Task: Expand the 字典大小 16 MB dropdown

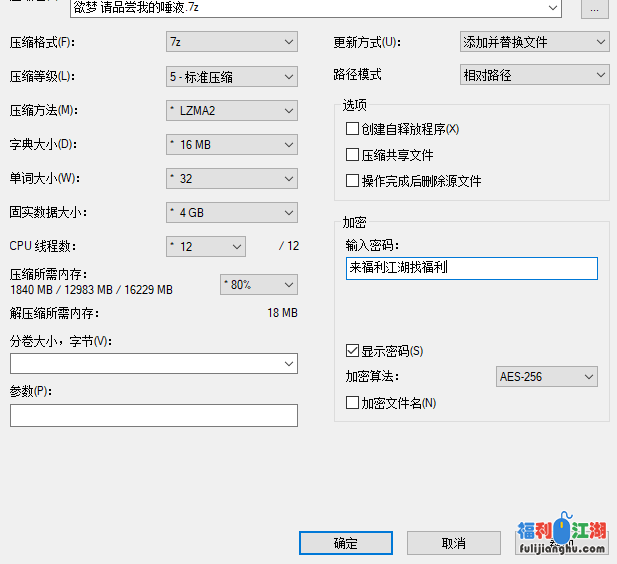Action: (231, 145)
